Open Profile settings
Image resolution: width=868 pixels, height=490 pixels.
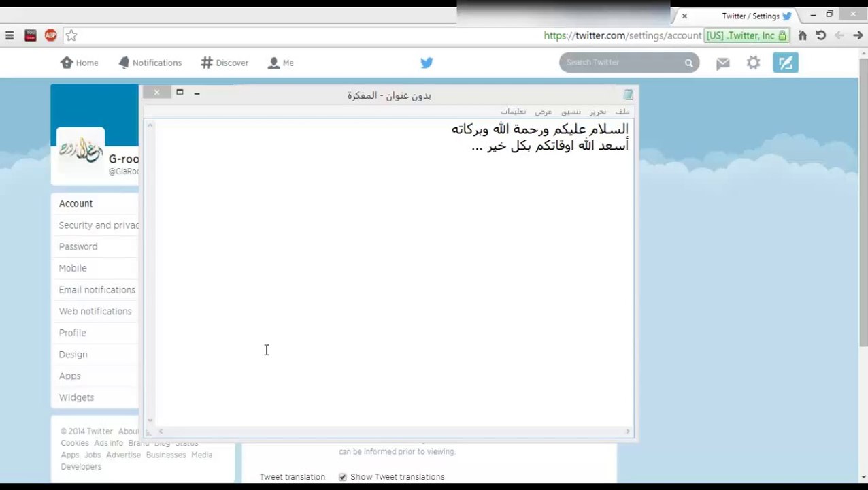(72, 333)
